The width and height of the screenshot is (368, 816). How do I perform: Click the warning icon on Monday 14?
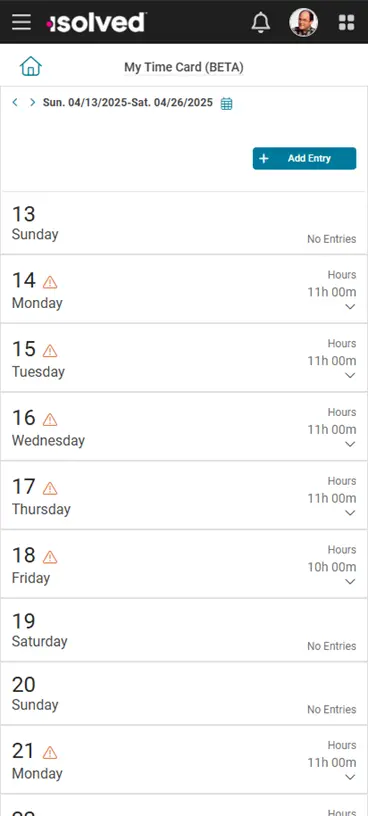click(50, 282)
